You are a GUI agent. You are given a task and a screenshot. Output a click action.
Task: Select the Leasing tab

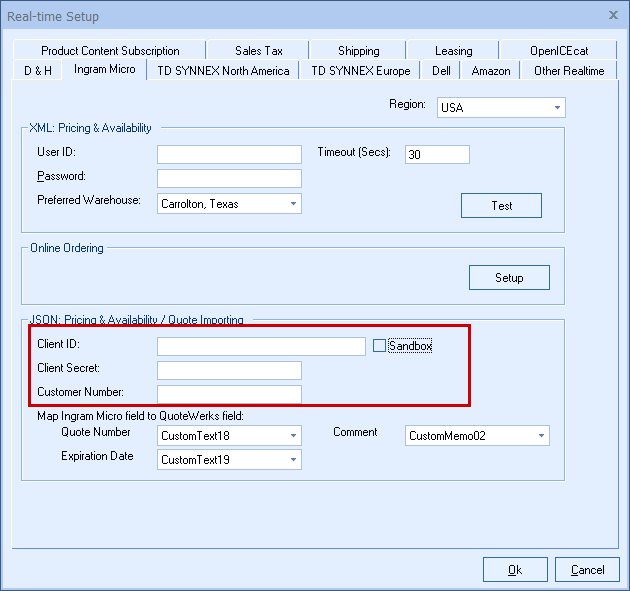pyautogui.click(x=453, y=51)
